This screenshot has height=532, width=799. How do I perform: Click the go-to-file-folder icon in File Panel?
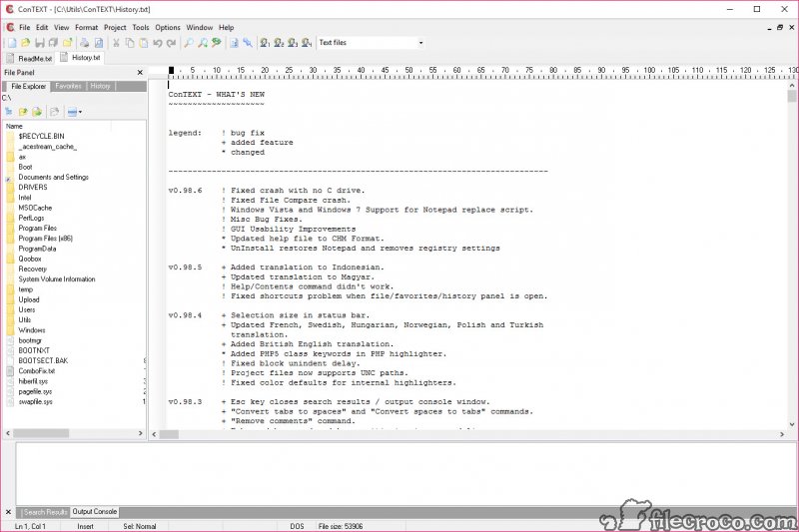(x=37, y=112)
